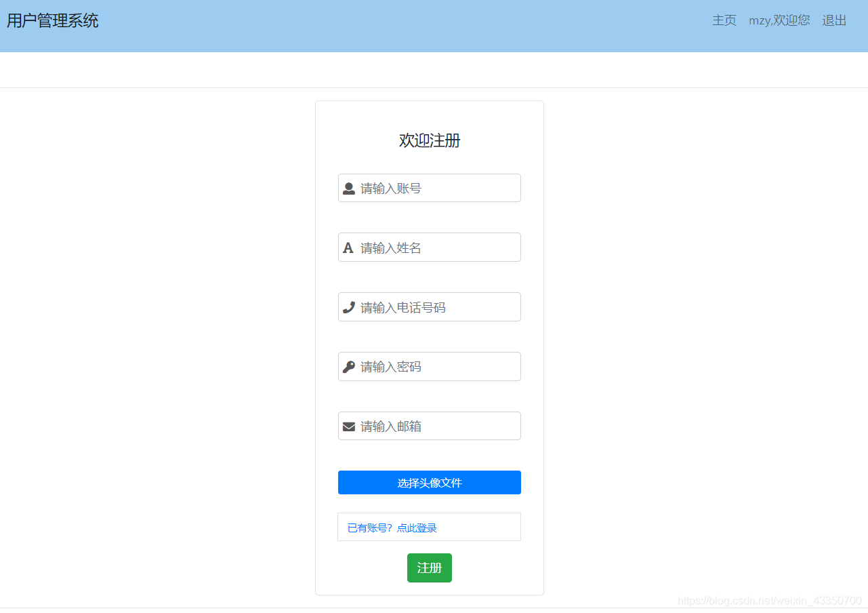This screenshot has width=868, height=613.
Task: Click the "A" icon beside the name field
Action: [x=348, y=247]
